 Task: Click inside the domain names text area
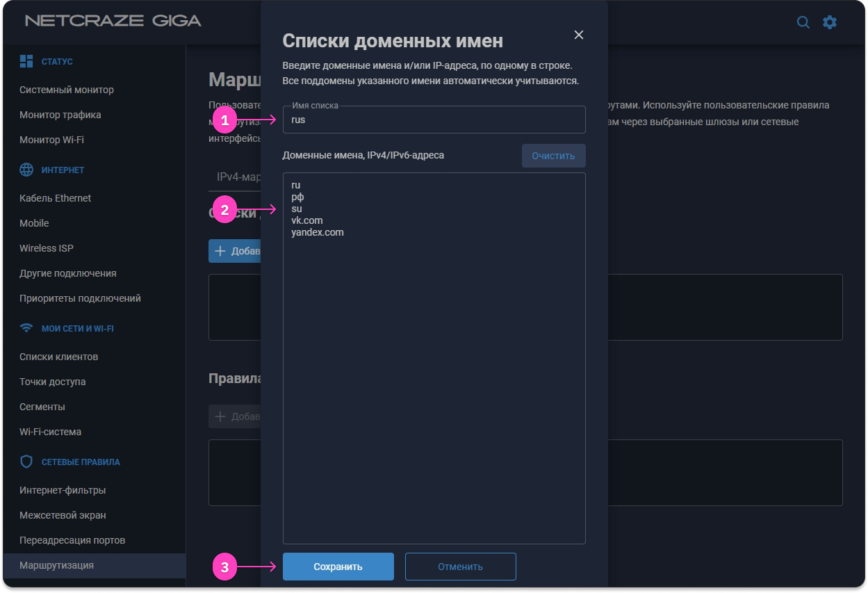434,382
